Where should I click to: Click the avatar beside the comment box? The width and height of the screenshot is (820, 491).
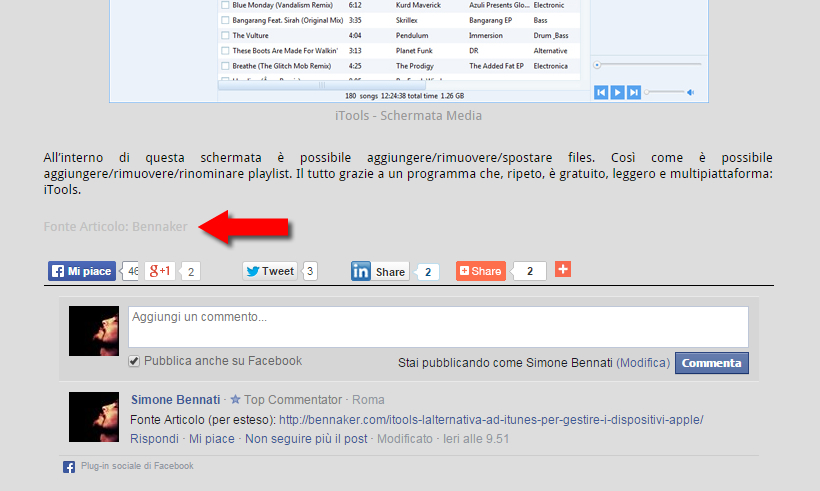94,331
